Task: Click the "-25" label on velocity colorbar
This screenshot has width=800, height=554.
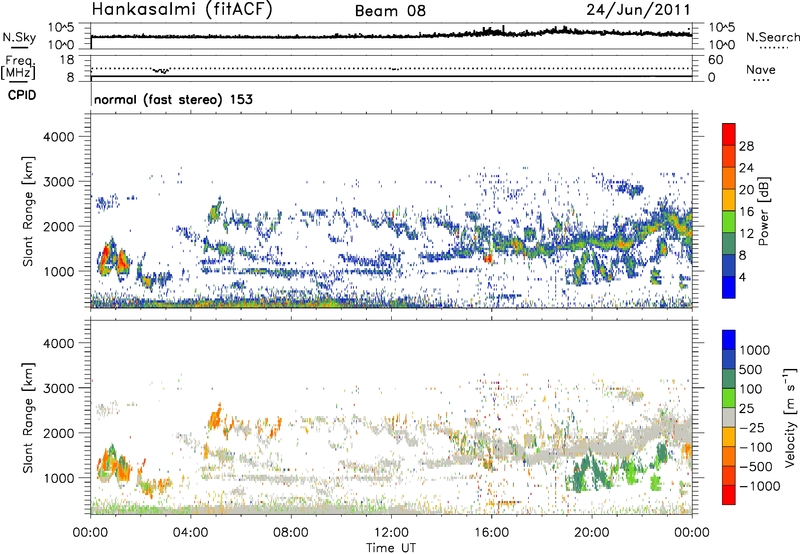Action: (752, 427)
